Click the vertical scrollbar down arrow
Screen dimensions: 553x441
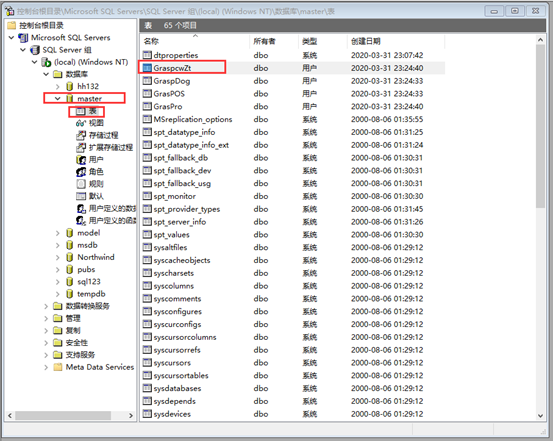tap(540, 416)
